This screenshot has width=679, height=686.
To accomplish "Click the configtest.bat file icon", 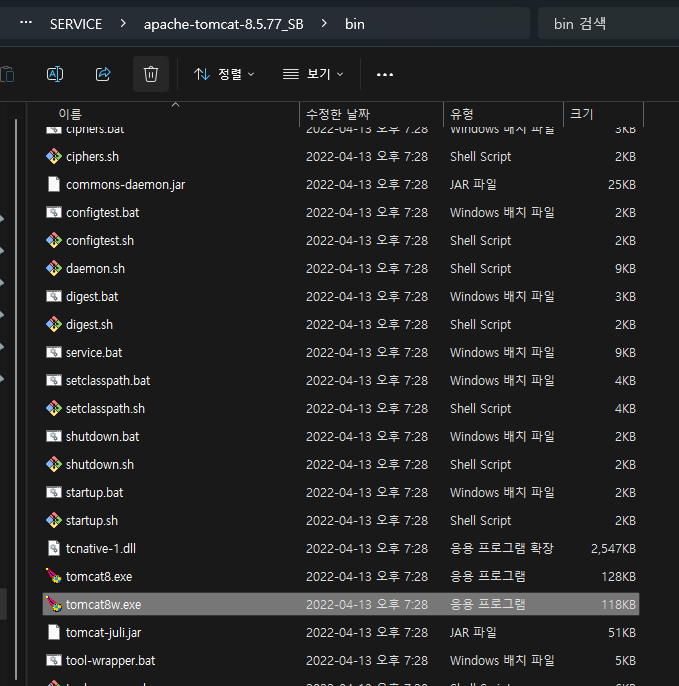I will pos(54,212).
